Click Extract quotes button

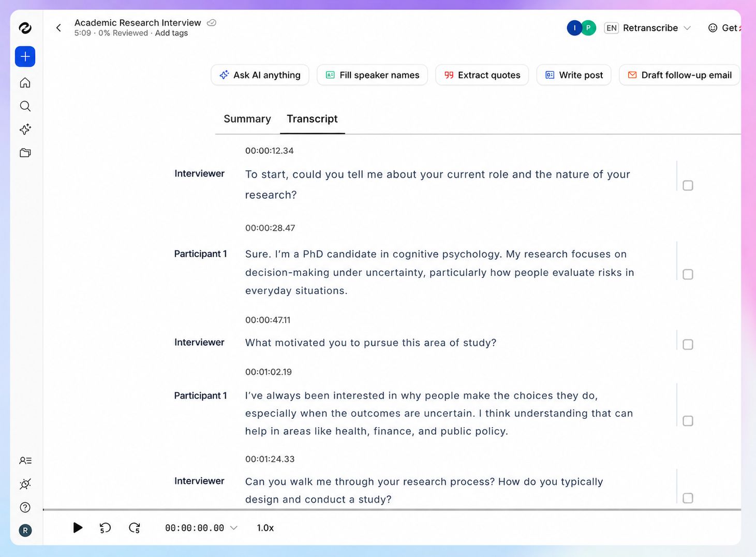482,75
